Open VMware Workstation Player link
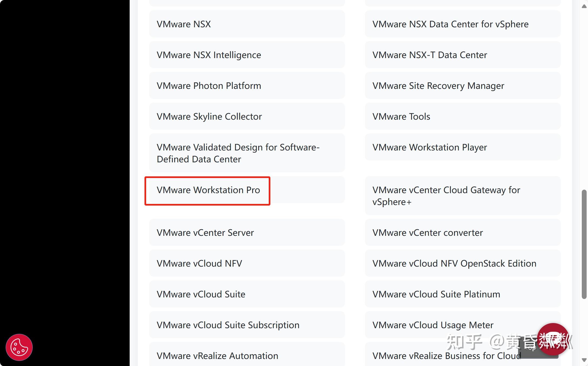This screenshot has width=588, height=366. [429, 147]
